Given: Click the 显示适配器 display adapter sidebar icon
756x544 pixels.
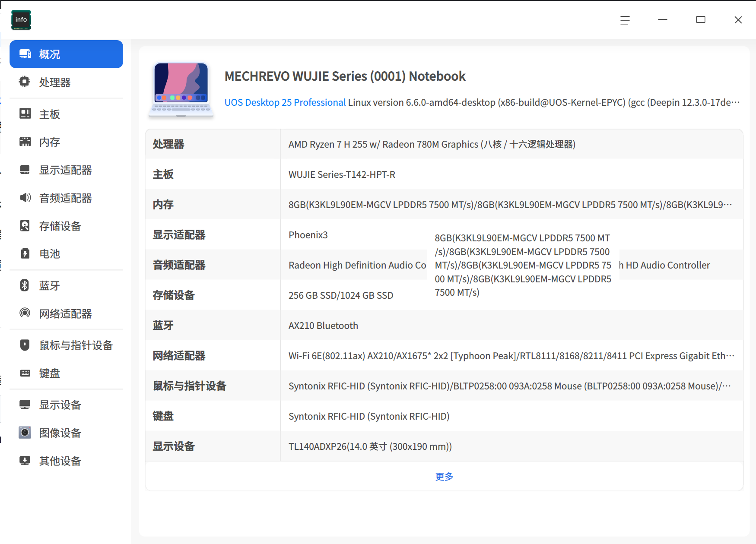Looking at the screenshot, I should click(x=25, y=170).
